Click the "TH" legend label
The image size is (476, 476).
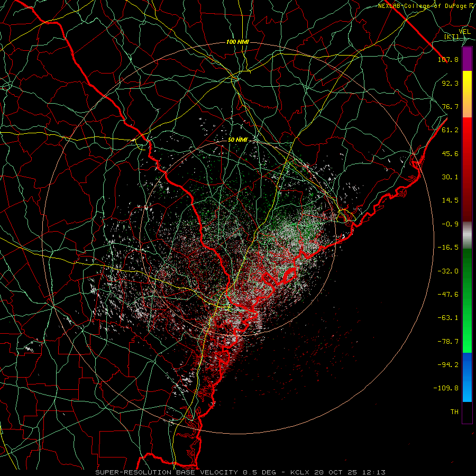(454, 412)
